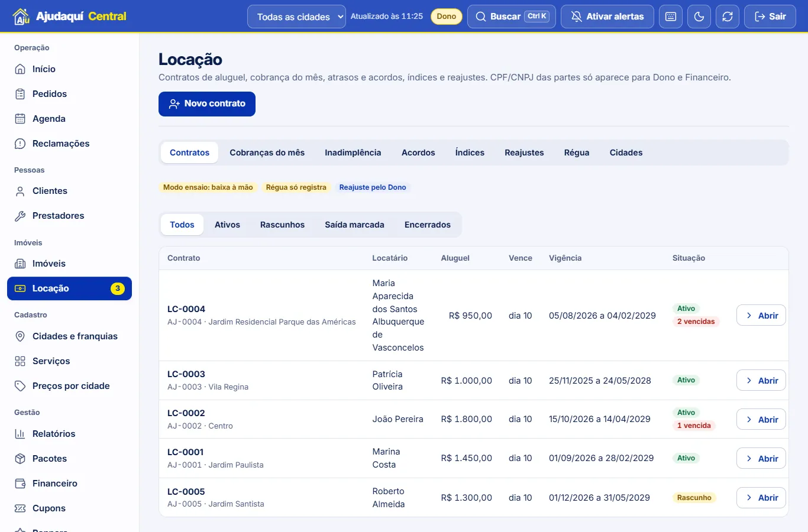
Task: Filter contracts by Ativos
Action: pyautogui.click(x=227, y=225)
